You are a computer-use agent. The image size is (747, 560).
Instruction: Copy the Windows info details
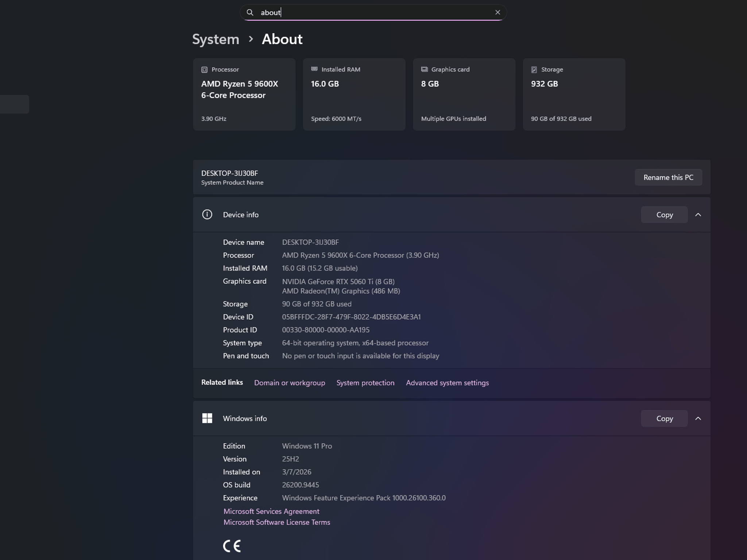pos(664,419)
